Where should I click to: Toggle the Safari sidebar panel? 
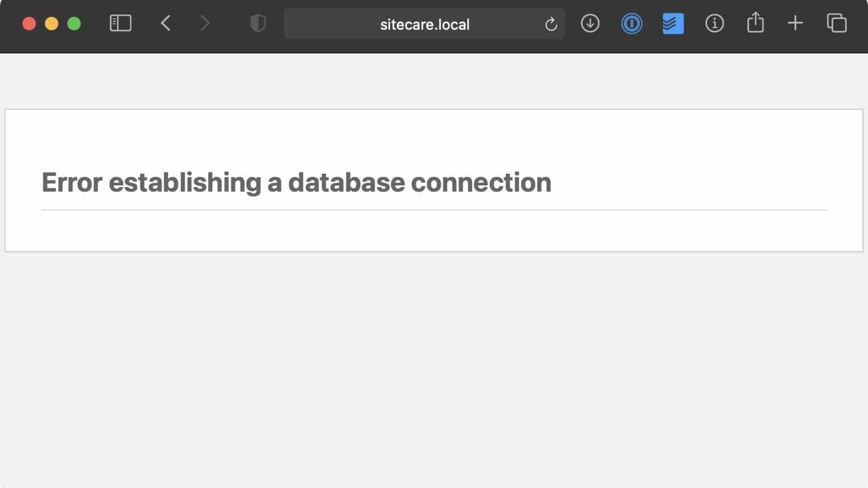click(121, 24)
